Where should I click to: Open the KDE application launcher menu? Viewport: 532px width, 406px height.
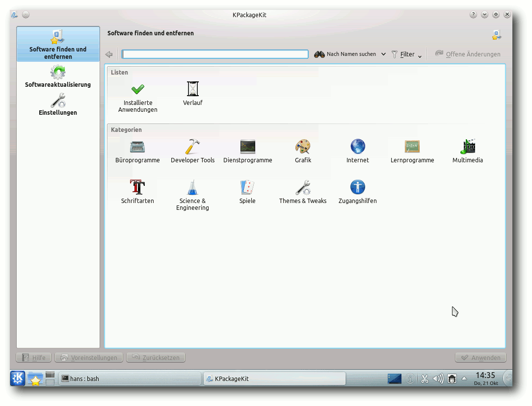pyautogui.click(x=18, y=378)
